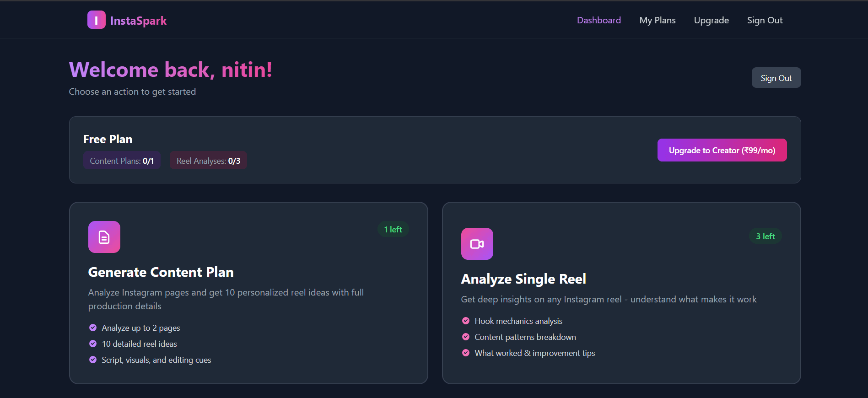Click the InstaSpark brand name link

(138, 21)
